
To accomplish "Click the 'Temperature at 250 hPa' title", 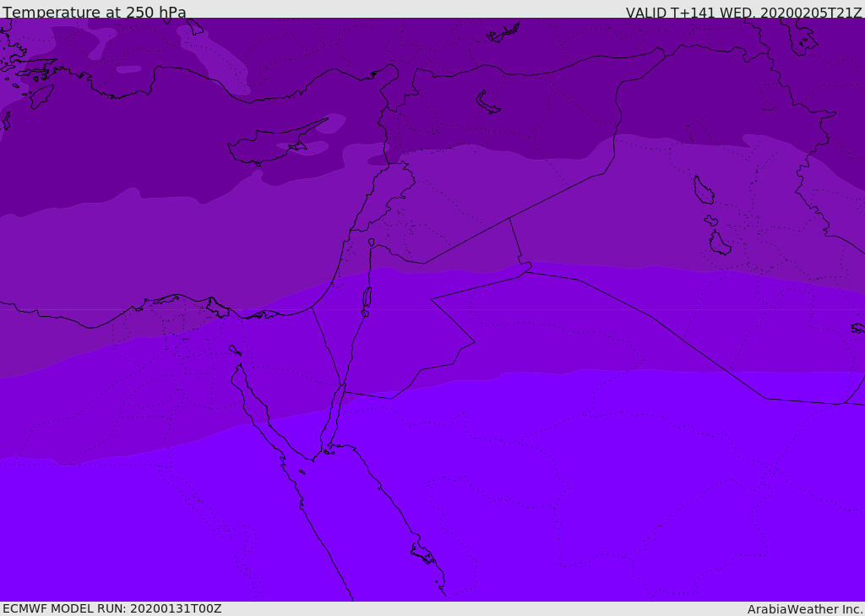I will pos(95,12).
